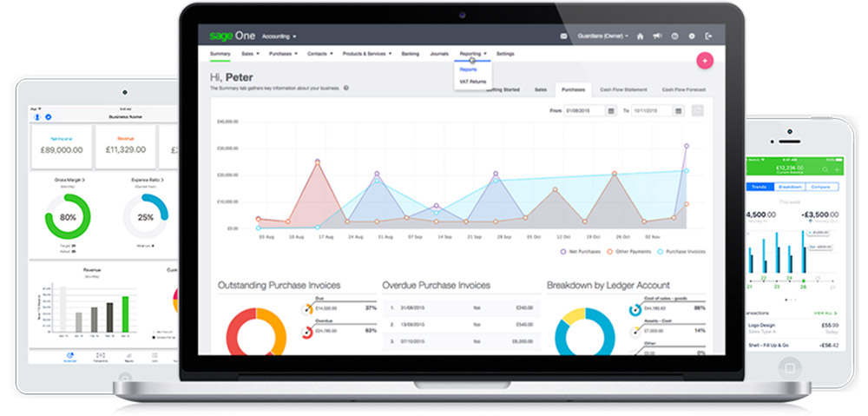This screenshot has height=416, width=868.
Task: Expand the Accounting product dropdown
Action: 279,36
